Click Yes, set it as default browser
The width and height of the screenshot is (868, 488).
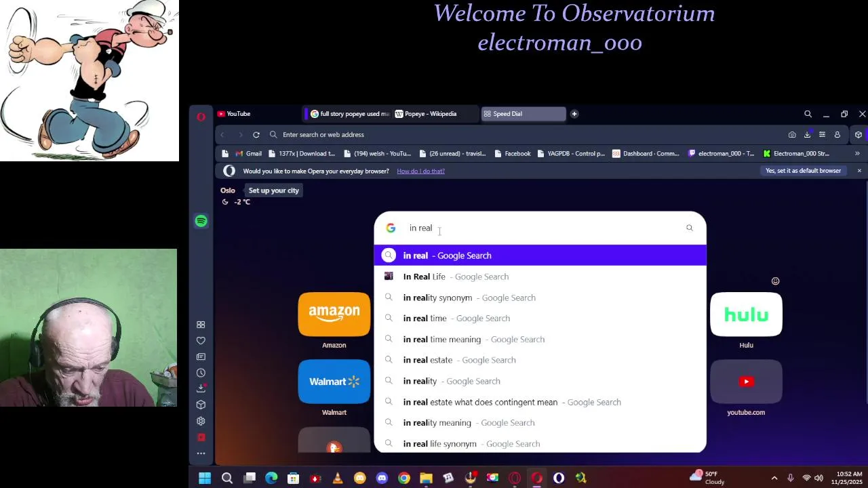[x=803, y=171]
